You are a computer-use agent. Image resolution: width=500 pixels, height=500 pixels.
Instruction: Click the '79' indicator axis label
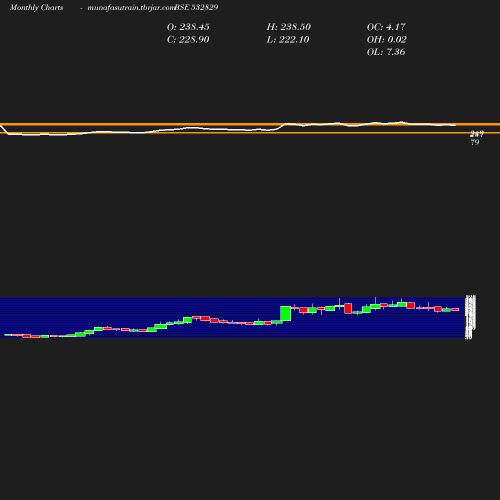475,142
